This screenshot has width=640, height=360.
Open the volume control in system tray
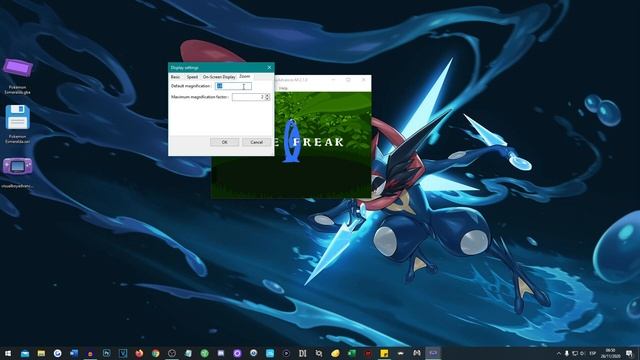click(582, 353)
